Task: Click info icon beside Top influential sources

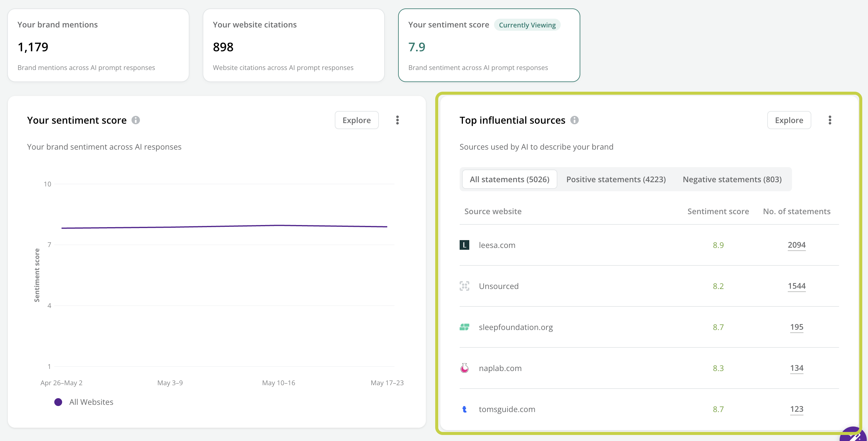Action: pos(575,120)
